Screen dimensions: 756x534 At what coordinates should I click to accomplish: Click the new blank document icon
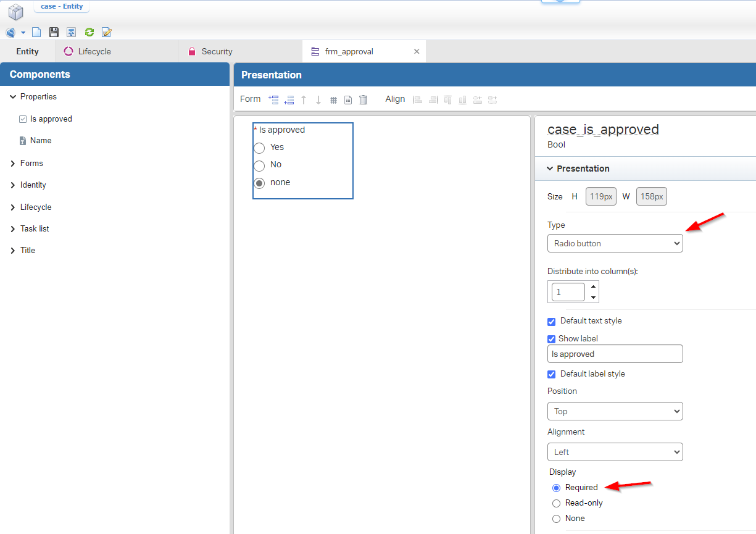click(x=37, y=33)
